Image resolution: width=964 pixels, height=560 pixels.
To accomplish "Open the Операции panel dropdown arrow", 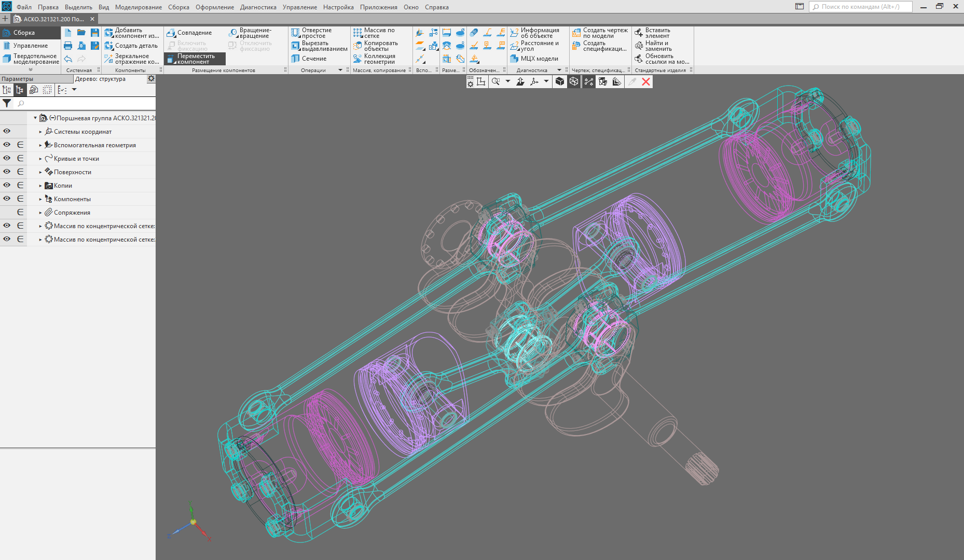I will [x=340, y=70].
